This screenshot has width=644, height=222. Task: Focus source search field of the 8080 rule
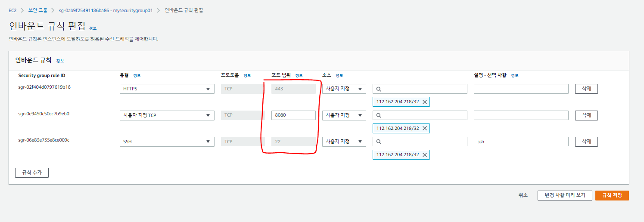point(420,115)
